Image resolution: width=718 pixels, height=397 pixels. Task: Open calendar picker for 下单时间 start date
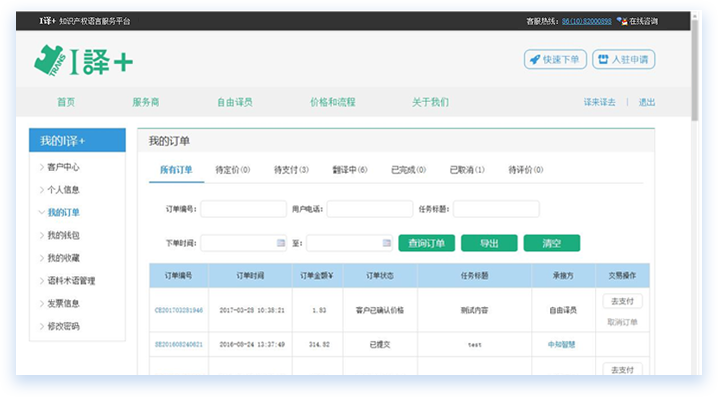(281, 243)
